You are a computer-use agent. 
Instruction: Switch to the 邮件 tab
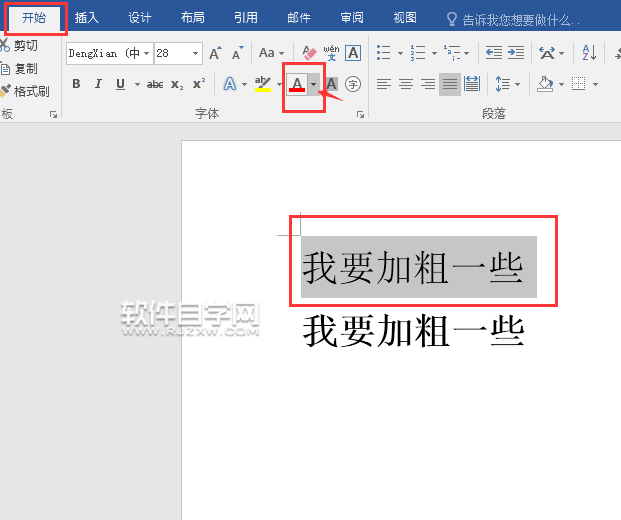coord(299,18)
